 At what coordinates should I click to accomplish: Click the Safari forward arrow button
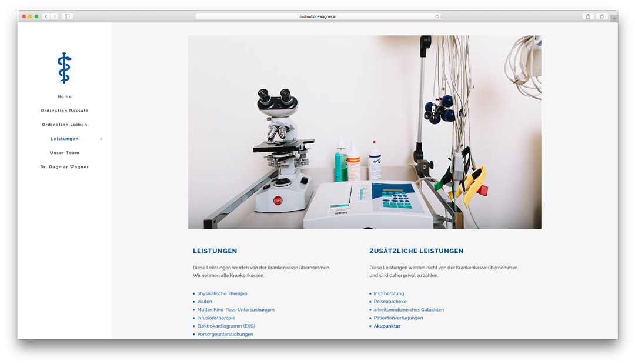(54, 16)
